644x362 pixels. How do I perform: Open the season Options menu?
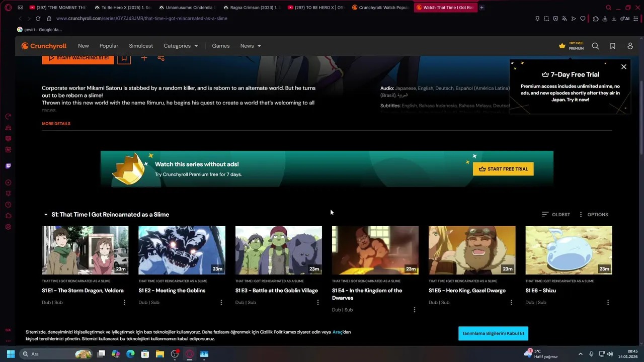click(593, 215)
